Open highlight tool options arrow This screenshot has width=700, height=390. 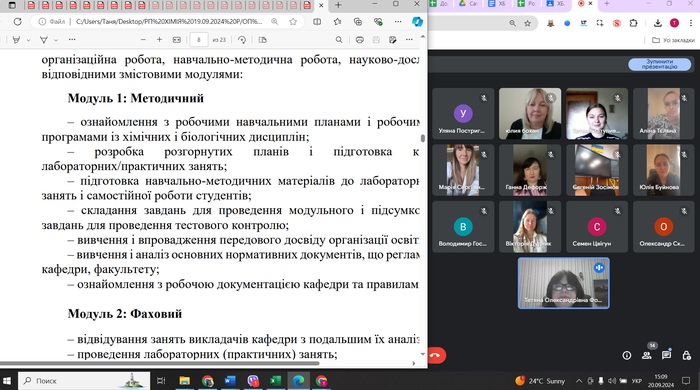click(29, 40)
